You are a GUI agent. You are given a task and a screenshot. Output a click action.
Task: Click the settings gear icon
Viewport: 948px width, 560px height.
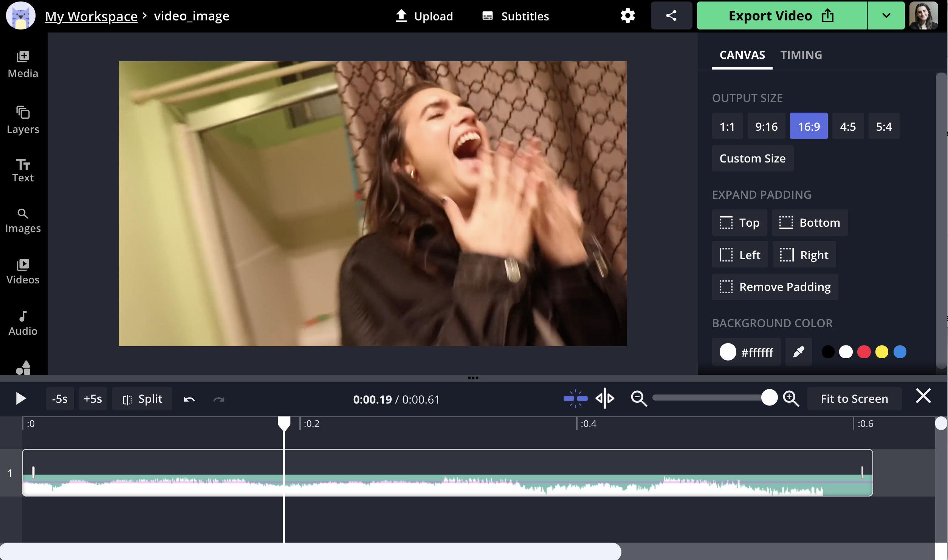[x=627, y=15]
